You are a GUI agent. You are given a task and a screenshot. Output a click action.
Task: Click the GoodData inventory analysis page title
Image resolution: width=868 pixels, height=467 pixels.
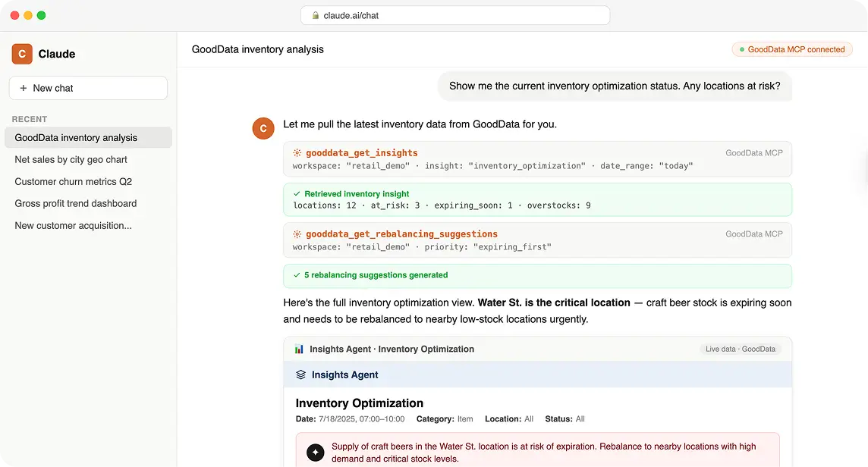tap(257, 49)
